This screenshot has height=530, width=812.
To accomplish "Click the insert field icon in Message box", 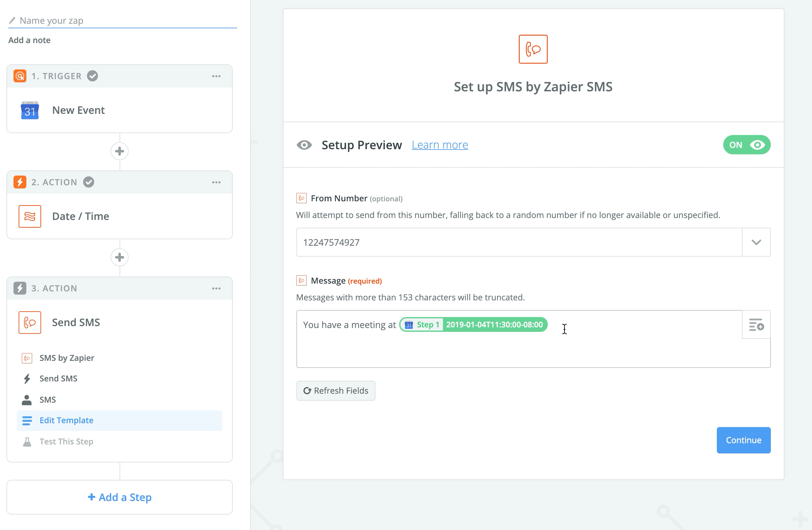I will coord(756,325).
